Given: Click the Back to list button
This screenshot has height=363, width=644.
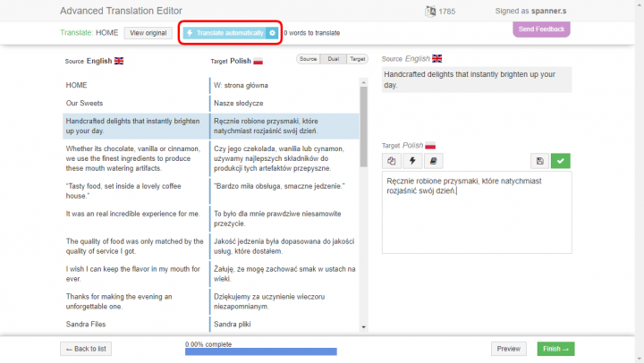Looking at the screenshot, I should coord(86,349).
